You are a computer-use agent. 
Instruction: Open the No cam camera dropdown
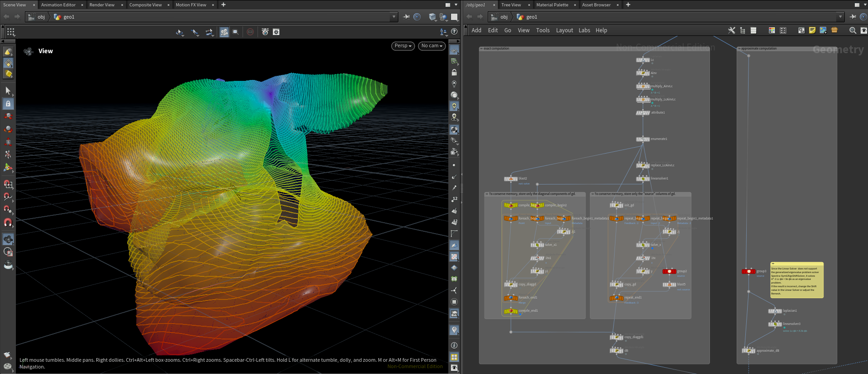pos(431,46)
